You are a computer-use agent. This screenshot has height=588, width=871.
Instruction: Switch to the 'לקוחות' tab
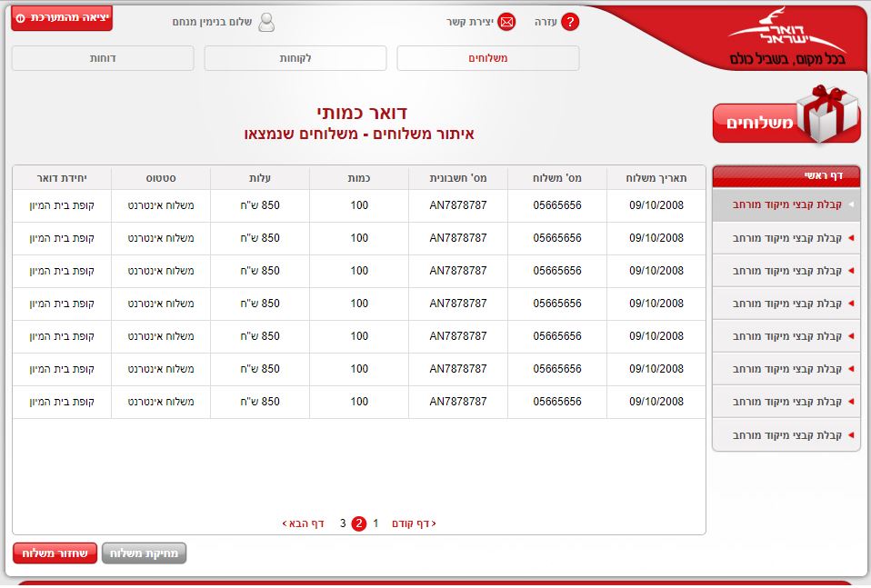tap(295, 58)
